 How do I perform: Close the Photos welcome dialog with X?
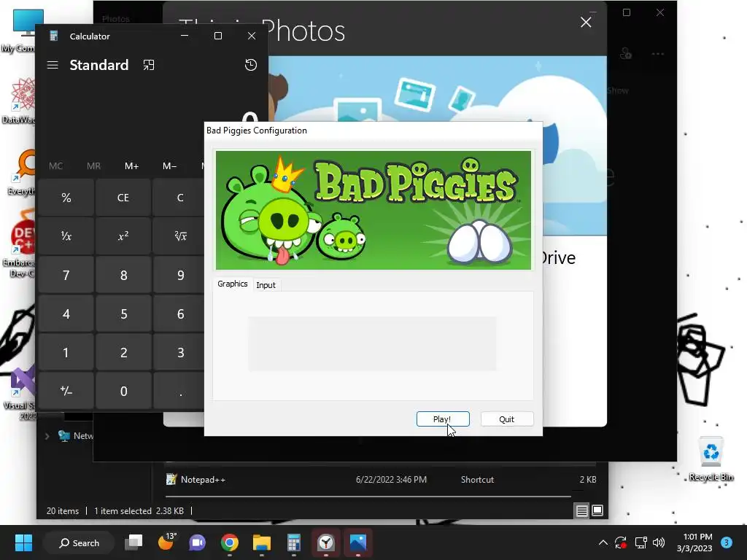586,23
